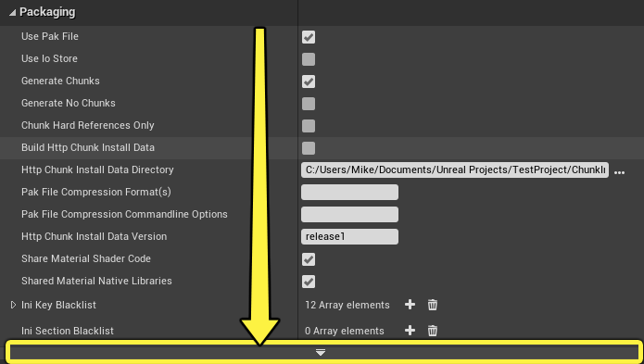Expand the Ini Key Blacklist array
The height and width of the screenshot is (364, 644).
click(13, 305)
